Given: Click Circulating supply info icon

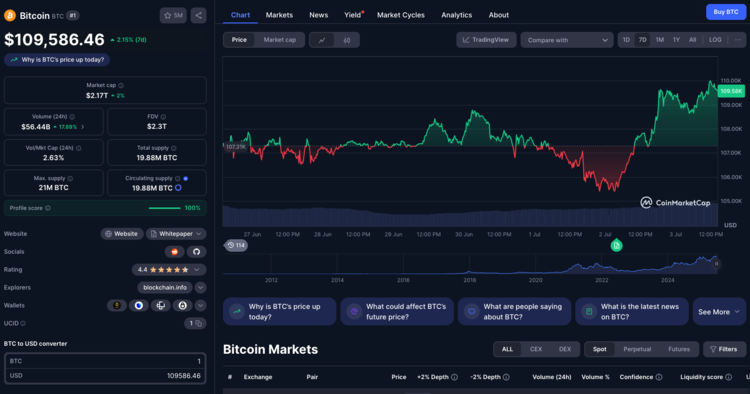Looking at the screenshot, I should [177, 178].
